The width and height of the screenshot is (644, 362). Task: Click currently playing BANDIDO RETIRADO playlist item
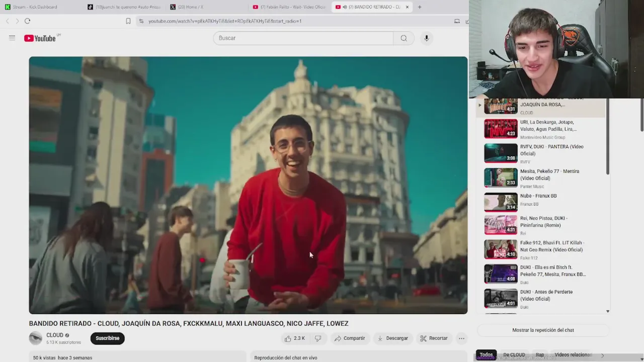point(541,107)
